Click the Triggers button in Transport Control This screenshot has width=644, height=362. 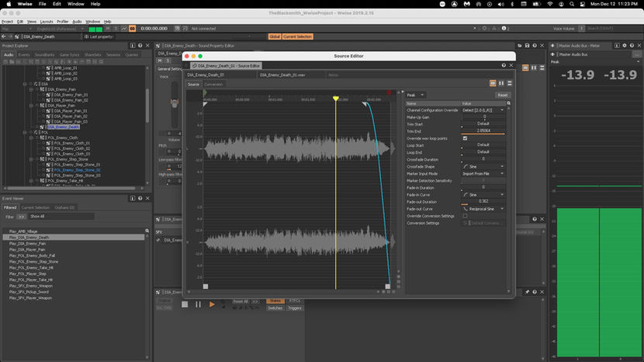(295, 308)
